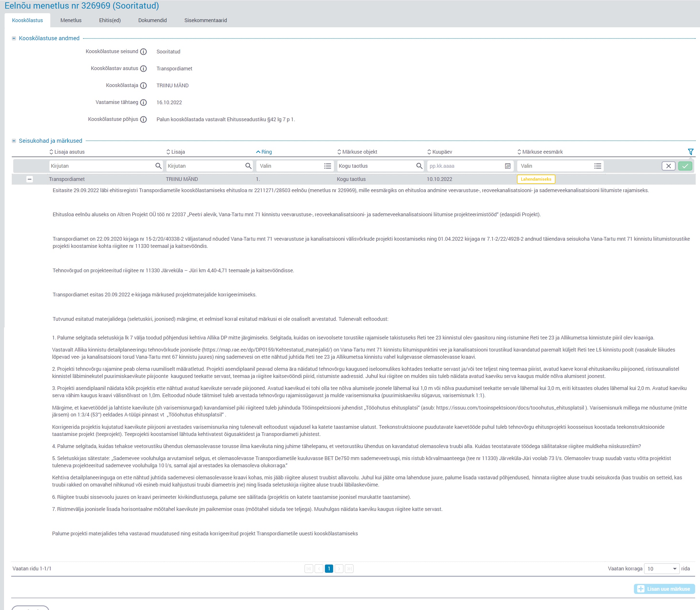Click Kogu taotlus cell in table row
Image resolution: width=700 pixels, height=610 pixels.
(351, 179)
